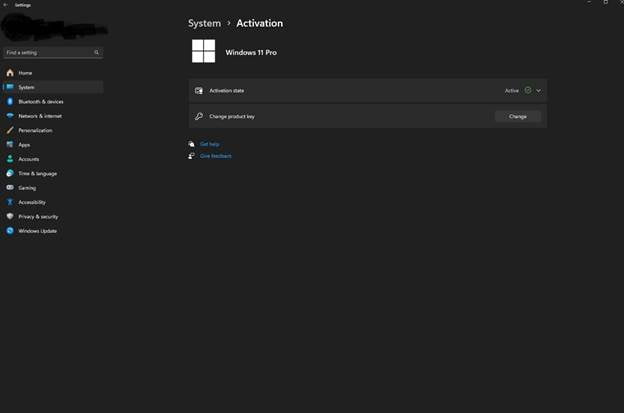Click the Windows Update sync icon

[x=10, y=230]
